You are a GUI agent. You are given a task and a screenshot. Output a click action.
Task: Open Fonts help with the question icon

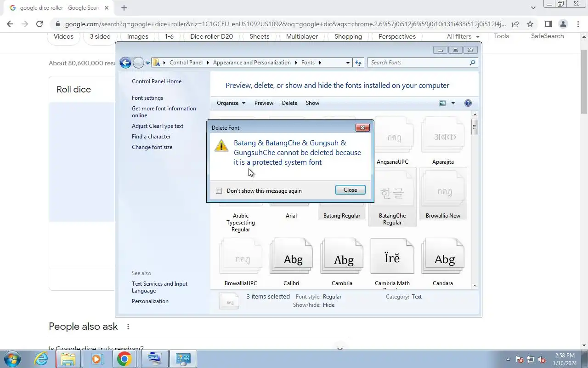468,103
